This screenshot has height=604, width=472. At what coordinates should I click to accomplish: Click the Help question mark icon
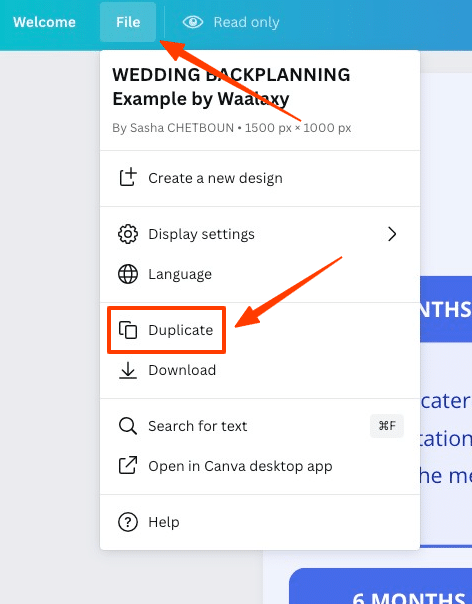point(128,522)
